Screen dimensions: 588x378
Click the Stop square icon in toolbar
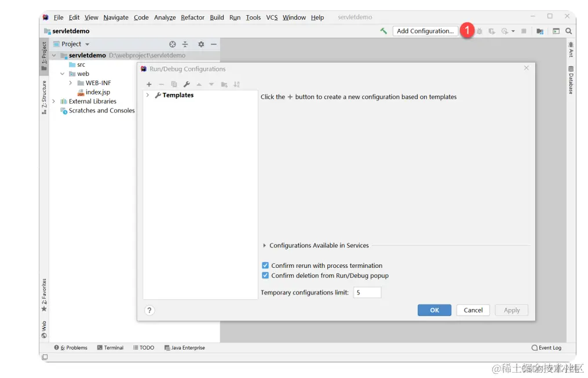524,31
